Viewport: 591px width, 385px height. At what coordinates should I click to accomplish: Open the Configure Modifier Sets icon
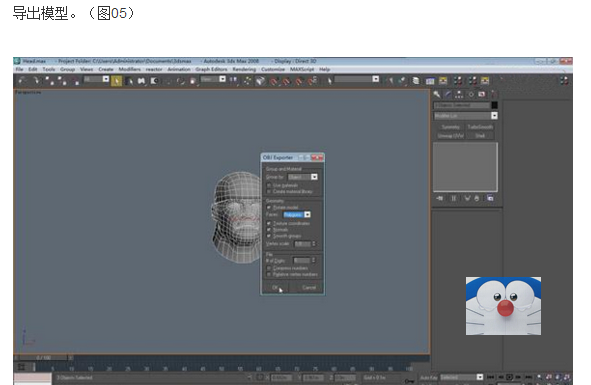490,198
